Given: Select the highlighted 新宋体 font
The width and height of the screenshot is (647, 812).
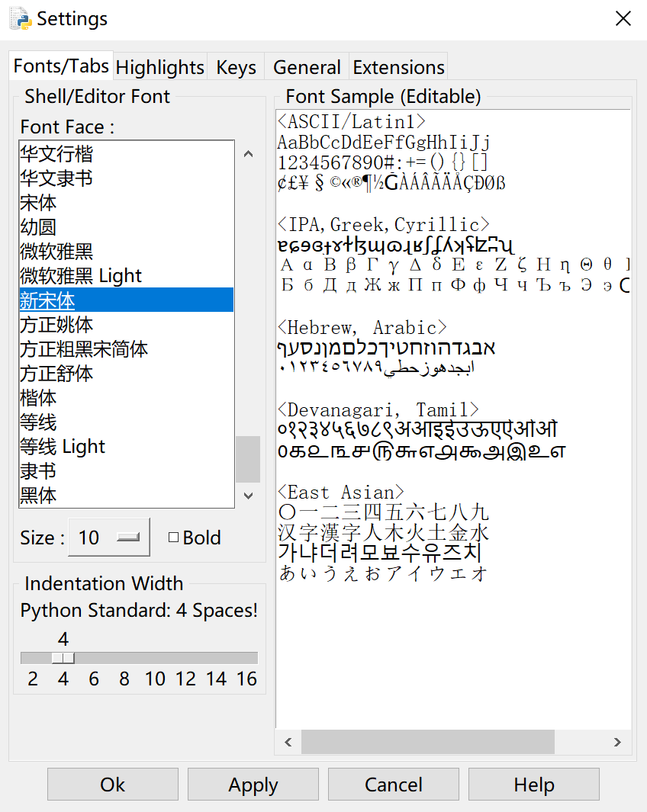Looking at the screenshot, I should pos(127,300).
